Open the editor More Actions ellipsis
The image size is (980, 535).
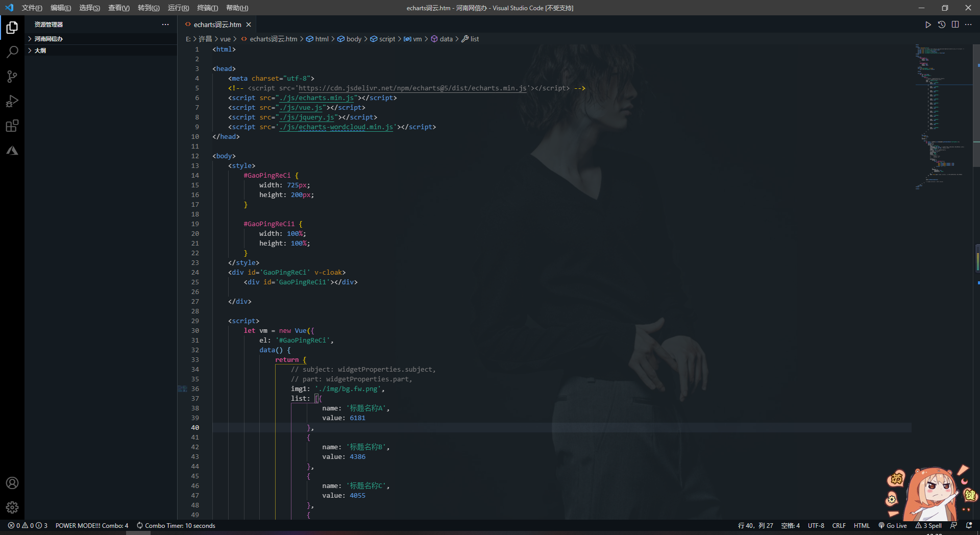pyautogui.click(x=968, y=25)
